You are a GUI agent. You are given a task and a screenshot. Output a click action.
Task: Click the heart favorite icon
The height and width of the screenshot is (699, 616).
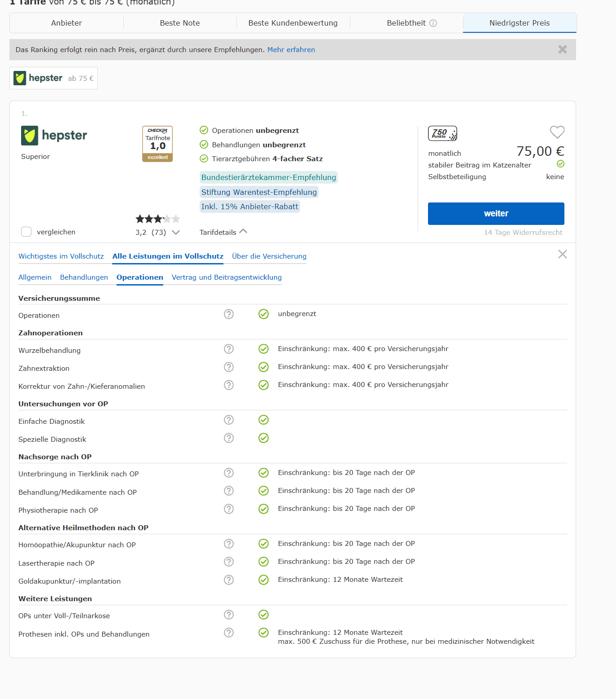(x=557, y=132)
